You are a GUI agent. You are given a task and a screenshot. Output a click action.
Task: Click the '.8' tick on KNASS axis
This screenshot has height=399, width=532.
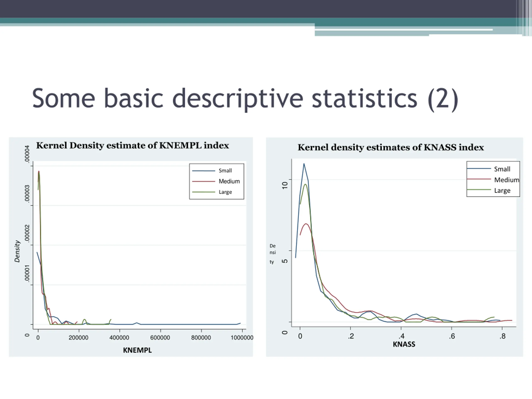click(x=502, y=336)
